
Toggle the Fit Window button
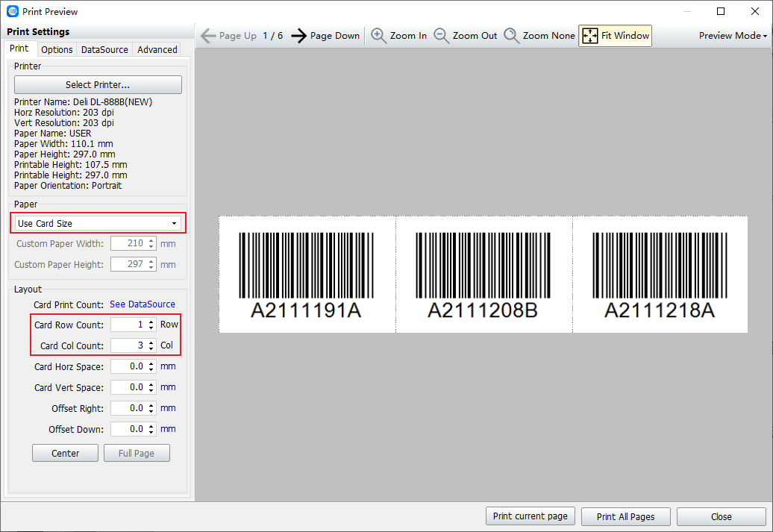[x=615, y=36]
